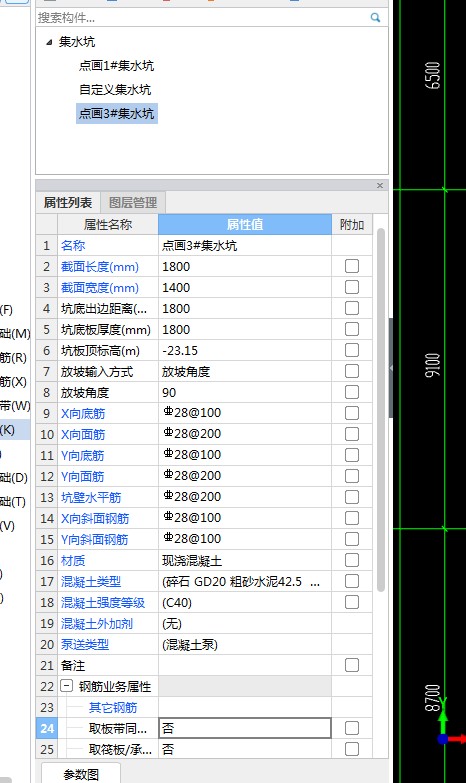Open the 属性列表 tab
Viewport: 466px width, 783px height.
tap(68, 203)
